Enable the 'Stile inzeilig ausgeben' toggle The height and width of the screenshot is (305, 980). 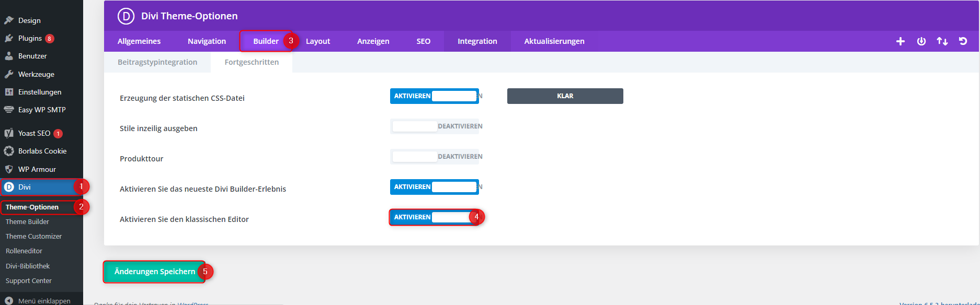(434, 126)
